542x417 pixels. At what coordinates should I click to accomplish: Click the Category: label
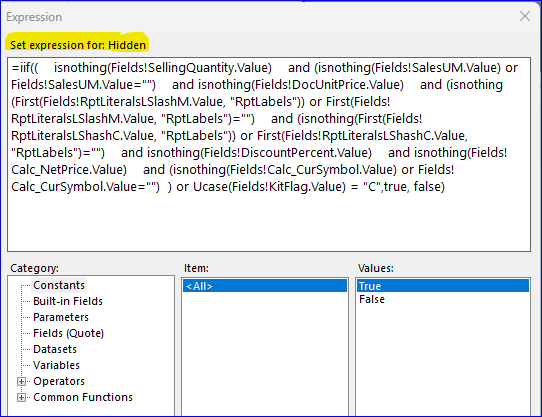(34, 268)
